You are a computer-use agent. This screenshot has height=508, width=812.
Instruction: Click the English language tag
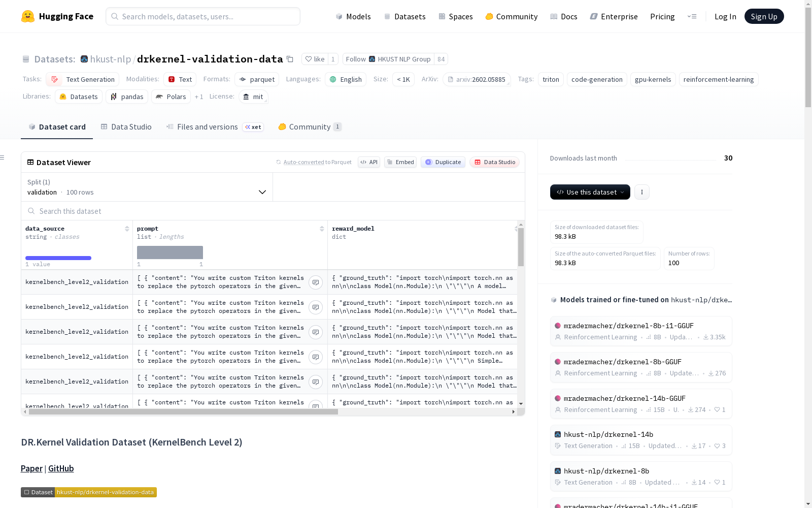346,79
